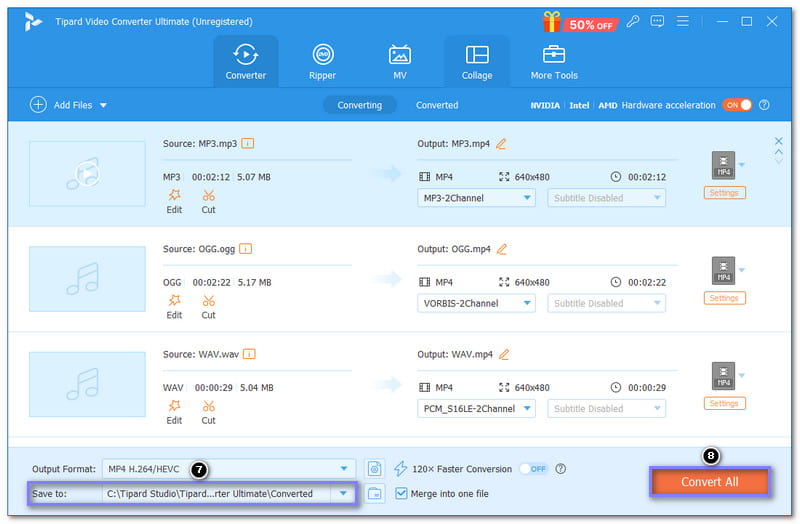
Task: Cut the WAV.wav file
Action: [x=208, y=413]
